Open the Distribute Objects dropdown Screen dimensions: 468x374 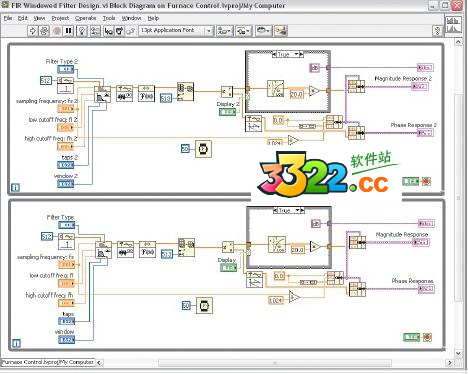[243, 31]
